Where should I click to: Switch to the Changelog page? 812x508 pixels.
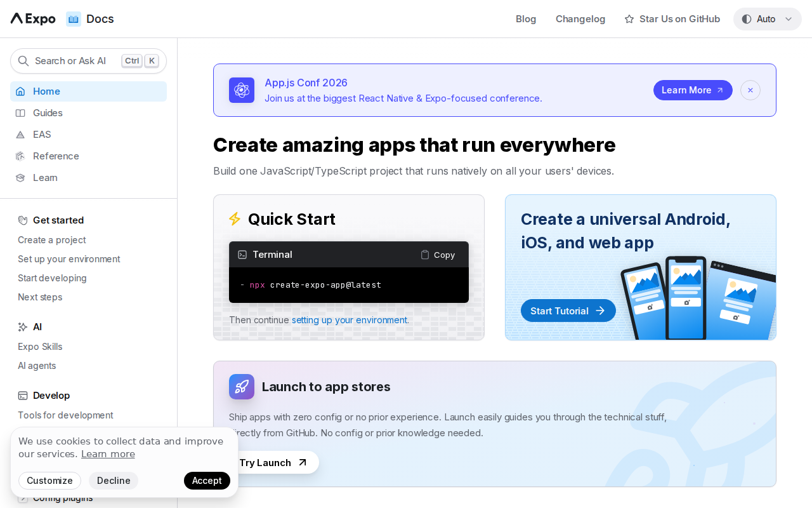pyautogui.click(x=580, y=18)
